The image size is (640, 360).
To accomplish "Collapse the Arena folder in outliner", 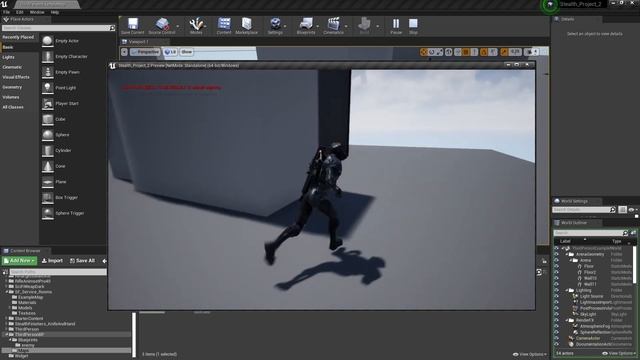I will click(571, 260).
